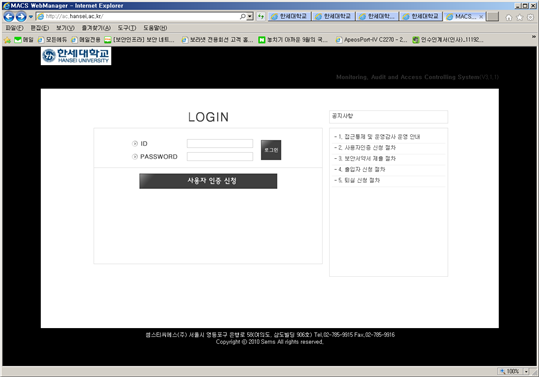This screenshot has height=381, width=539.
Task: Click the search magnifier in the address bar
Action: pos(243,17)
